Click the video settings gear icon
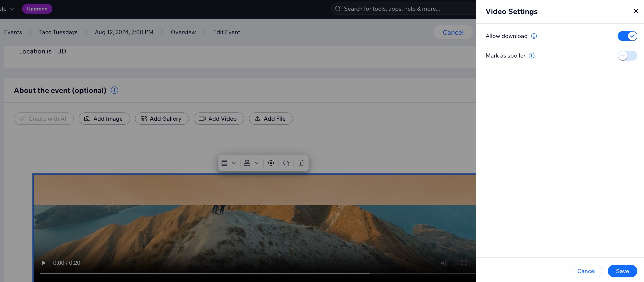This screenshot has width=644, height=282. point(271,163)
